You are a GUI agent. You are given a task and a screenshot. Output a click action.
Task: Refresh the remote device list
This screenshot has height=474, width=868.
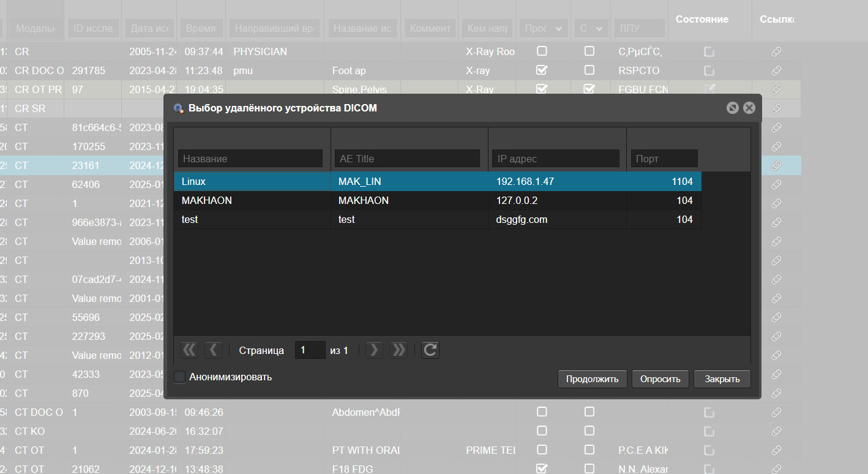click(430, 350)
